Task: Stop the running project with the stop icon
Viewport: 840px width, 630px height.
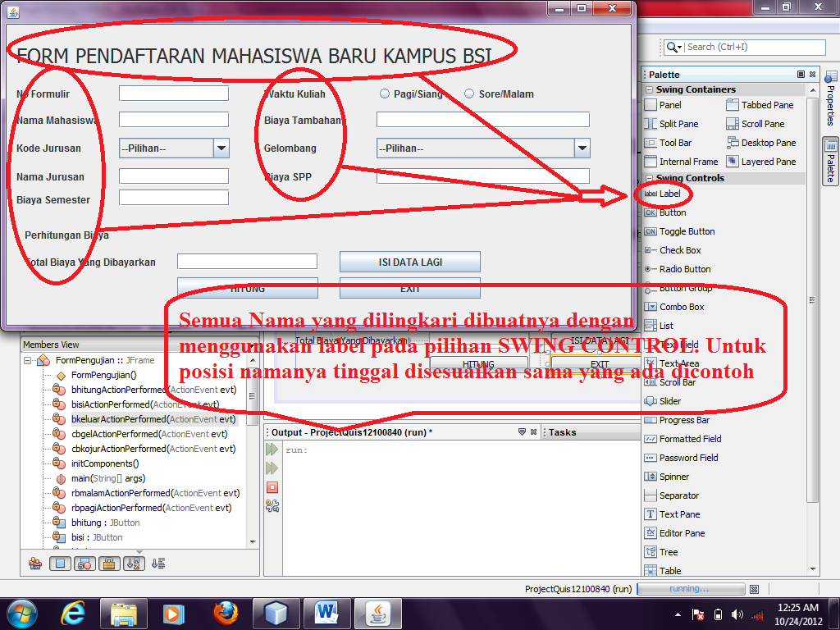Action: pos(271,487)
